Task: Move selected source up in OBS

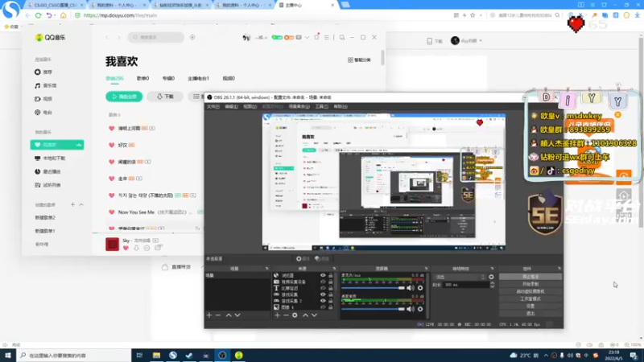Action: point(306,315)
